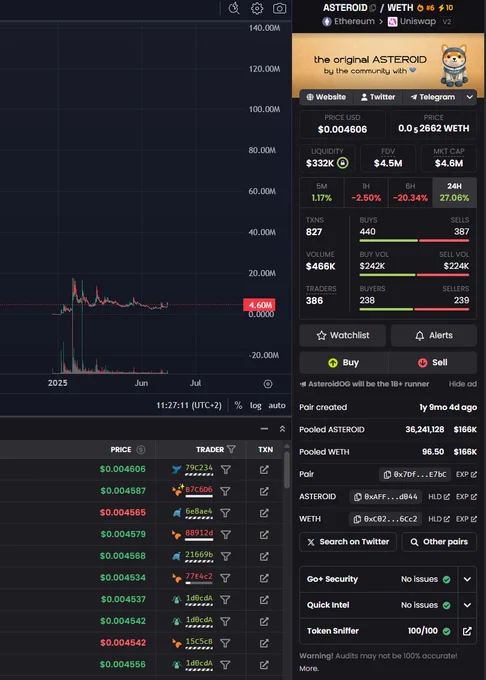Hide the AsteroidOG ad

[463, 384]
